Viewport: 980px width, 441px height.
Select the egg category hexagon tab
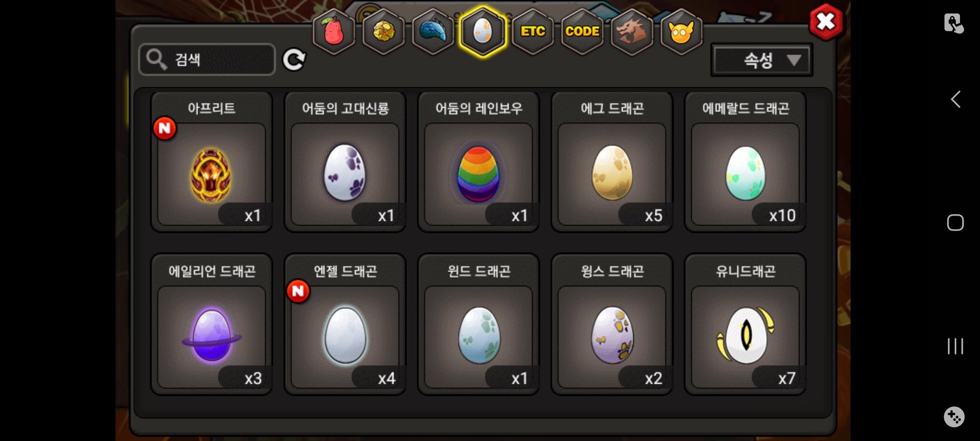(x=483, y=31)
